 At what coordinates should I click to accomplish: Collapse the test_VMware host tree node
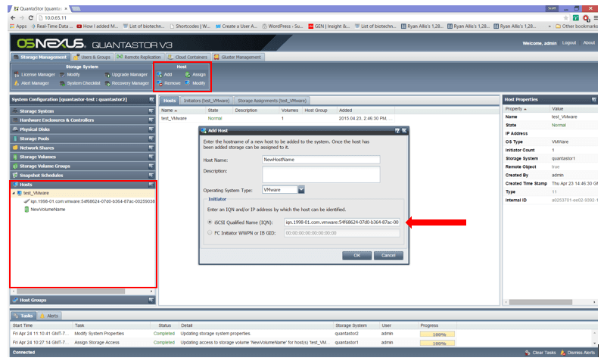[12, 193]
